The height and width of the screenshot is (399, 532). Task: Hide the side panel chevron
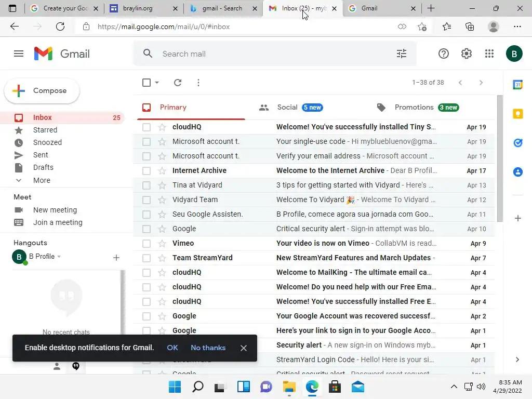click(517, 360)
